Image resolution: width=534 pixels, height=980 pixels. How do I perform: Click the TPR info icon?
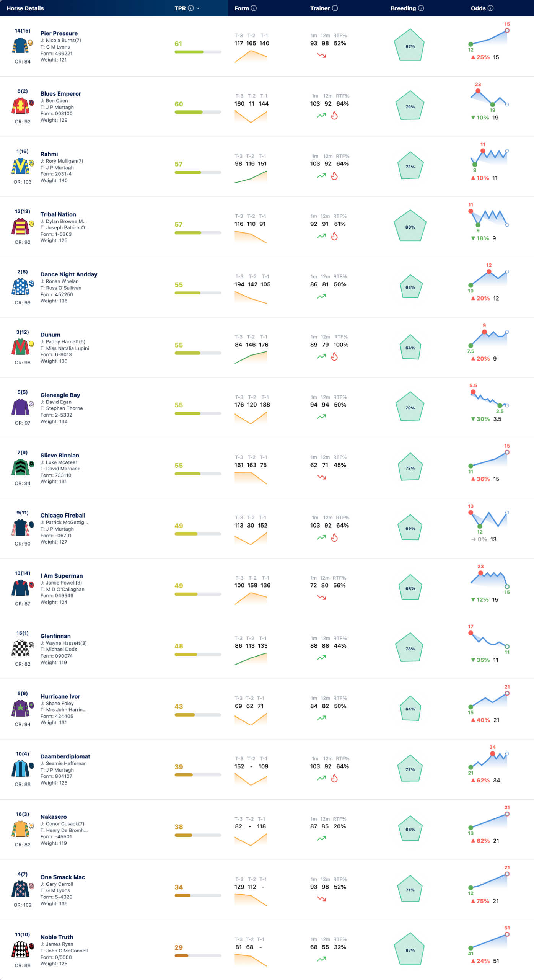[190, 8]
